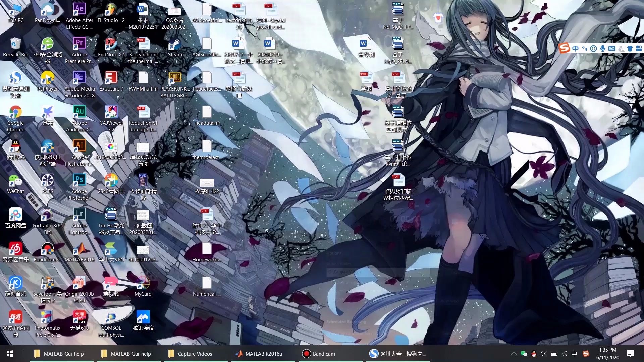644x362 pixels.
Task: Open the Windows Start menu
Action: coord(10,354)
